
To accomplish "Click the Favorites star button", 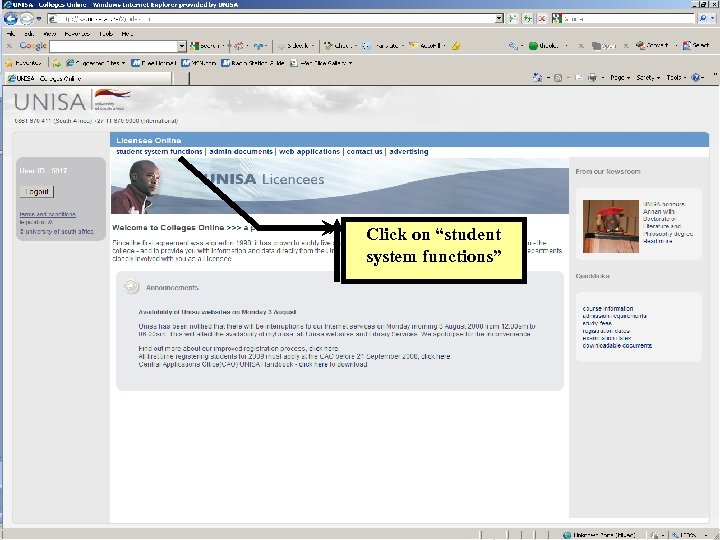I will click(x=23, y=63).
